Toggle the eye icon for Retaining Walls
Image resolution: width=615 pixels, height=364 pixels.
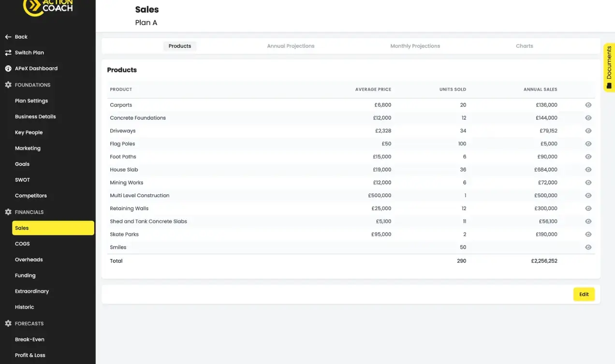588,208
